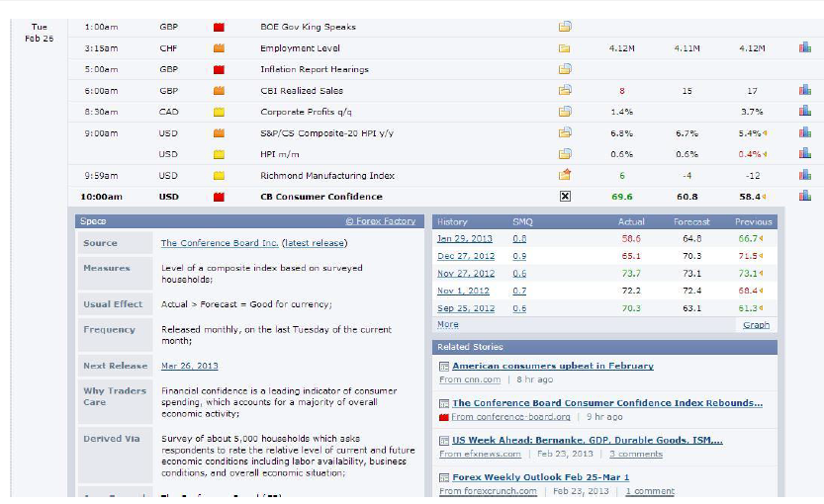Screen dimensions: 824x504
Task: Open SMQ value 0.8 for Jan 29
Action: pos(519,238)
